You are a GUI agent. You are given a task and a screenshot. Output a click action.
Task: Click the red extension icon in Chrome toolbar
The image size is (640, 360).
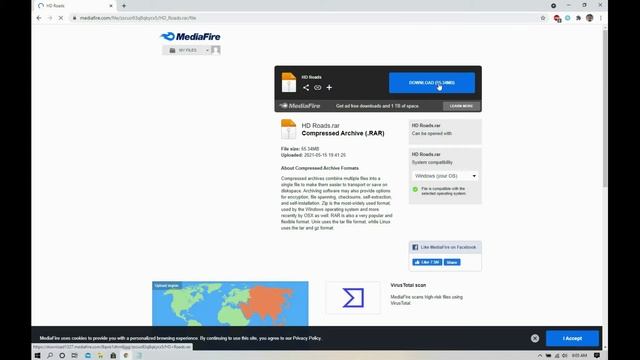pos(557,18)
